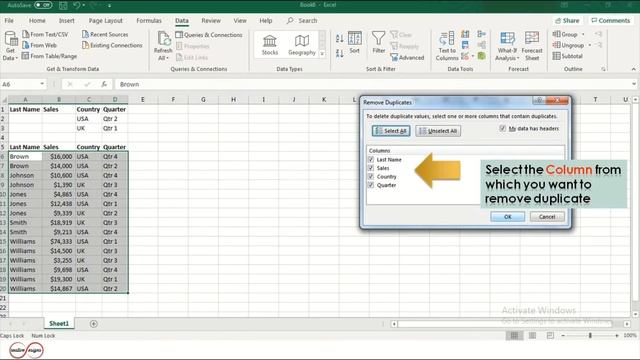Screen dimensions: 640x360
Task: Click the Subtotal icon
Action: 557,56
